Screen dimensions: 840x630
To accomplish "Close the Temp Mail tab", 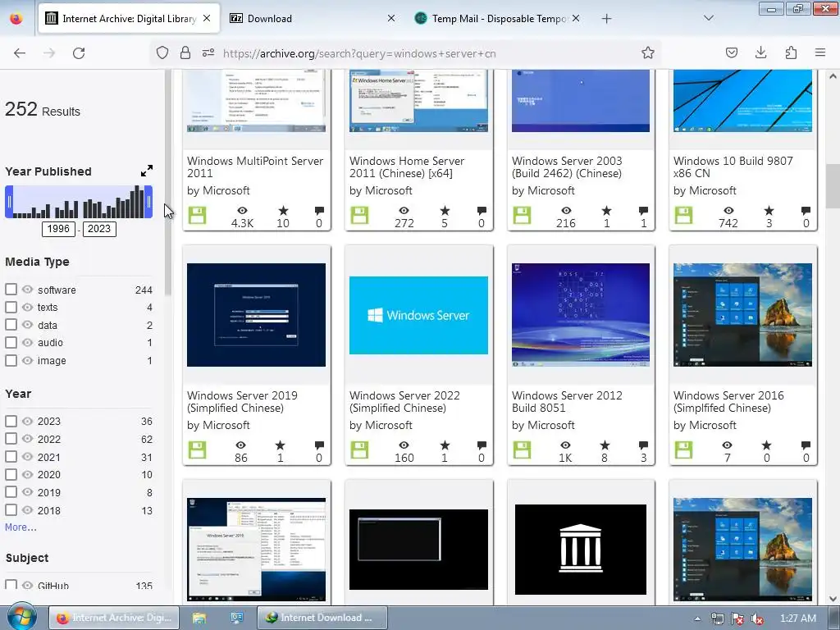I will (576, 18).
